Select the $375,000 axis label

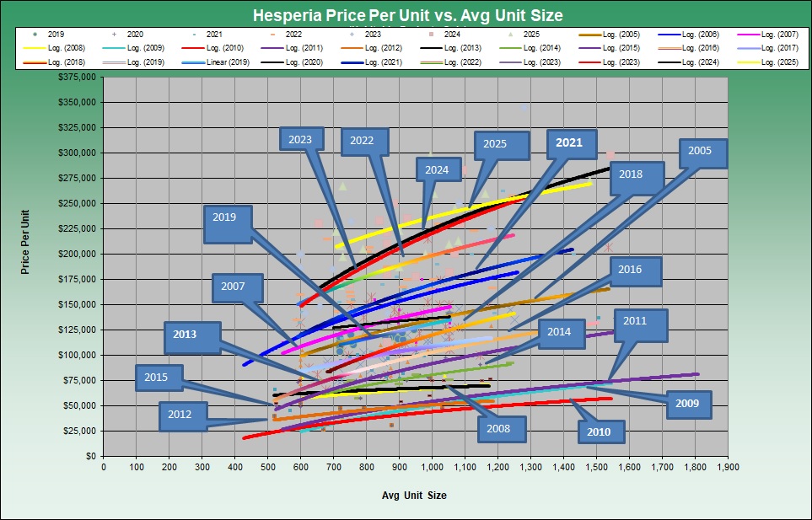click(x=74, y=77)
